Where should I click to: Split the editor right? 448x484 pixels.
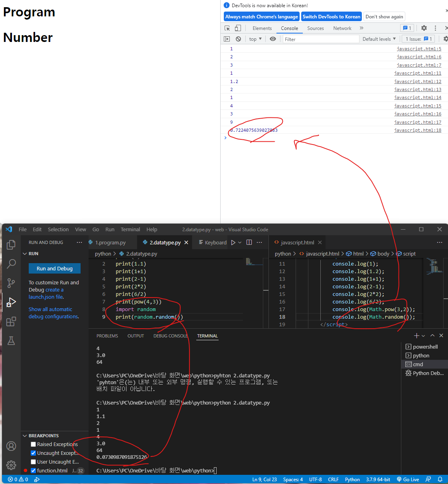click(249, 242)
